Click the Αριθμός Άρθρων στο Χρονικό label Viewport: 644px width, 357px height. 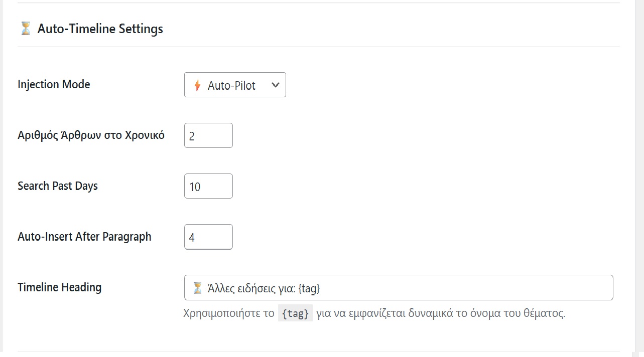[91, 135]
